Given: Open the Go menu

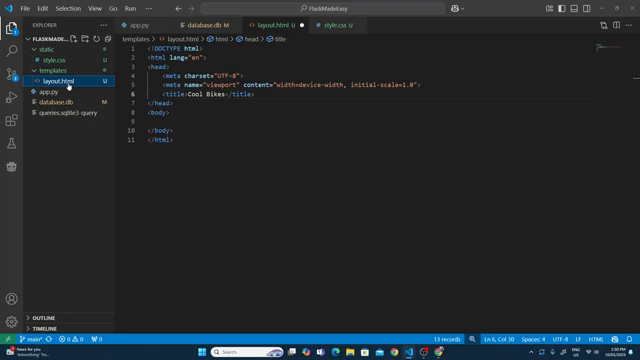Looking at the screenshot, I should point(113,8).
